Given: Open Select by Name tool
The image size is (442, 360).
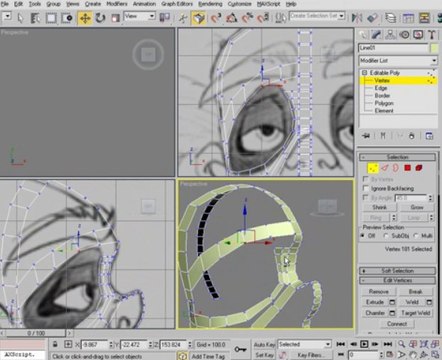Looking at the screenshot, I should (x=35, y=18).
